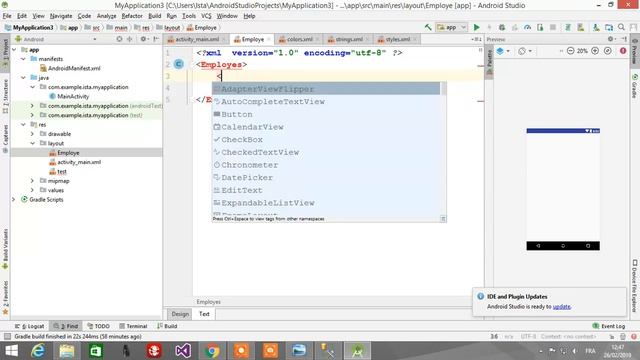Open the Android profiler gauge icon
This screenshot has height=360, width=640.
tap(527, 27)
